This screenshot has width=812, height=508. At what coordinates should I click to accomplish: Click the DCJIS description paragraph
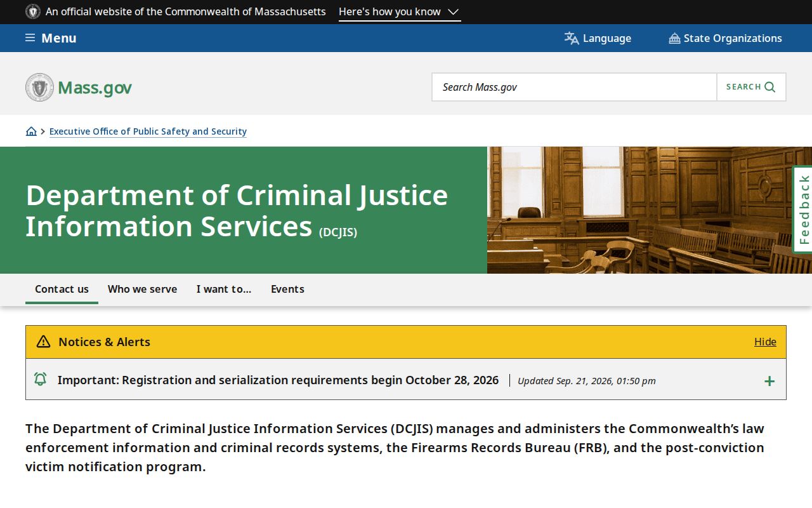[x=395, y=447]
